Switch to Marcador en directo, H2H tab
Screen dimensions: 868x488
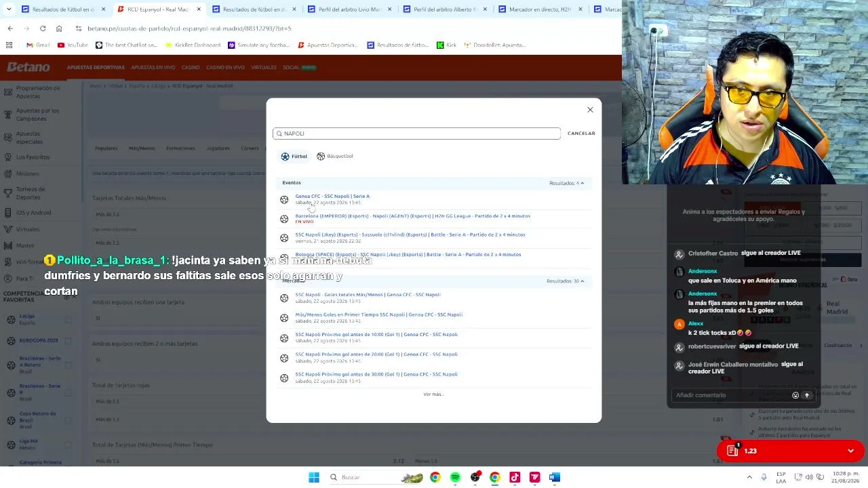pos(540,9)
